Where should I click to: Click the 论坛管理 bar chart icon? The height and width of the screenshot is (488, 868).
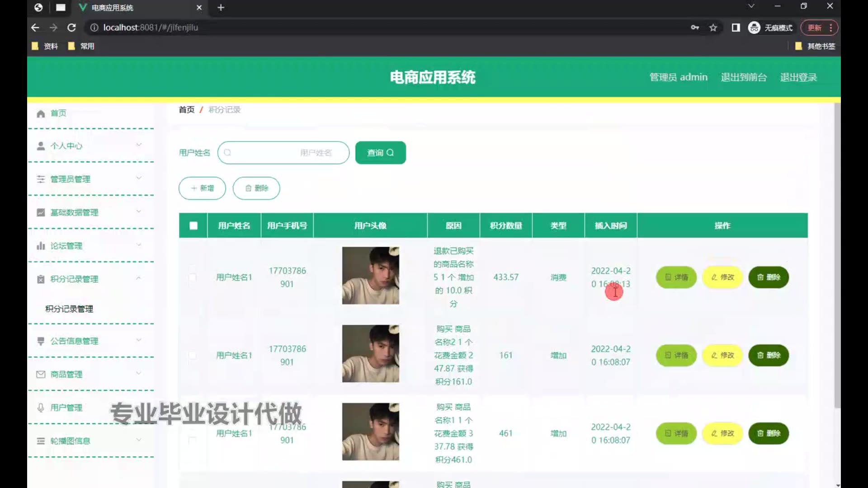41,246
